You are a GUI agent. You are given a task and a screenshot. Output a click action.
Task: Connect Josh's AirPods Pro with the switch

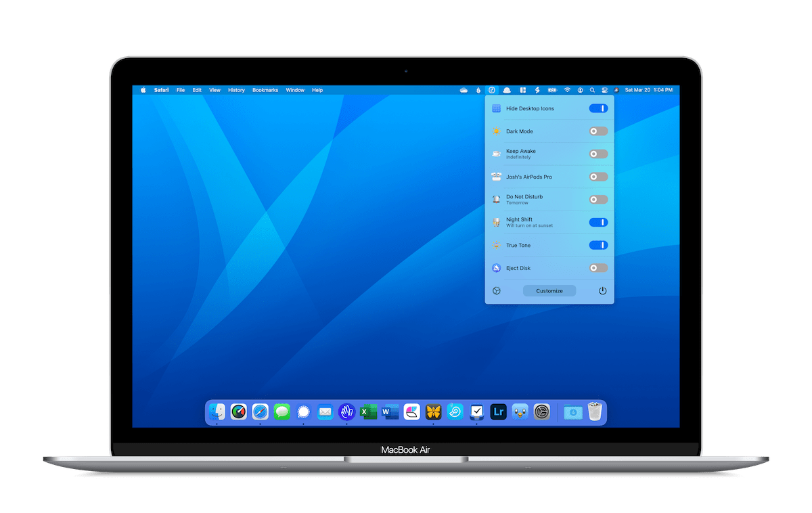pyautogui.click(x=598, y=177)
